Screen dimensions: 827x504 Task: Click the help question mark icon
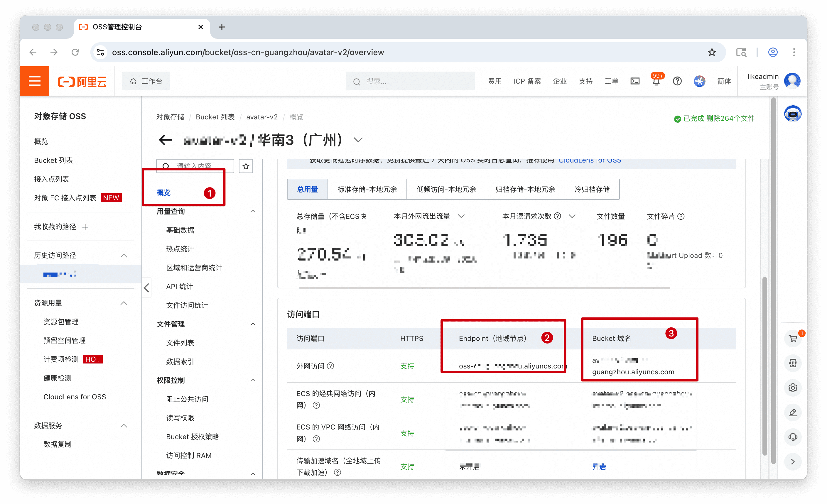pos(677,81)
